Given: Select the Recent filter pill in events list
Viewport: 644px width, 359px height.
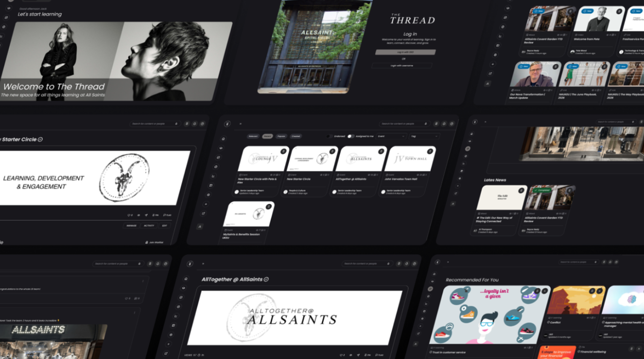Looking at the screenshot, I should 268,136.
